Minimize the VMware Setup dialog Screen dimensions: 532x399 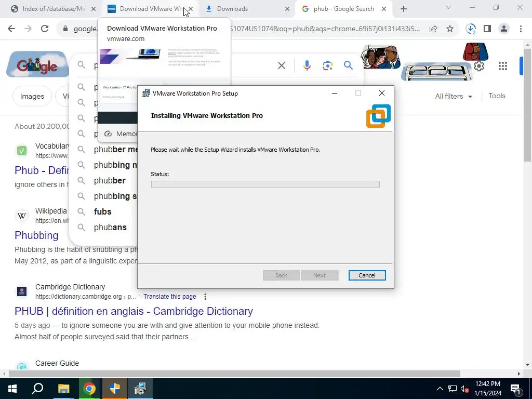coord(335,94)
